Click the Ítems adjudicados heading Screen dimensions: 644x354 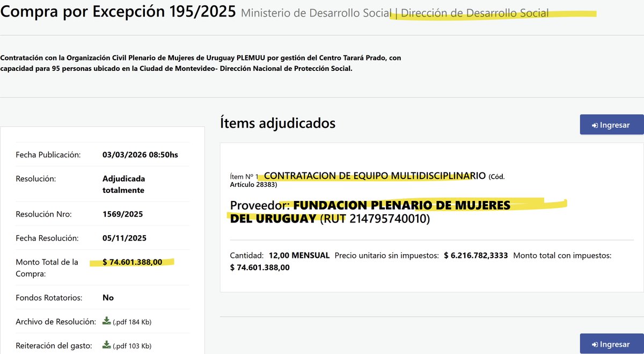point(277,123)
